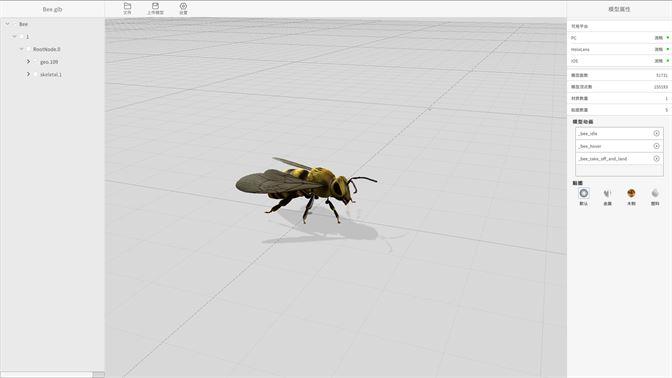This screenshot has width=672, height=378.
Task: Click the bee 3D model in viewport
Action: [x=306, y=189]
